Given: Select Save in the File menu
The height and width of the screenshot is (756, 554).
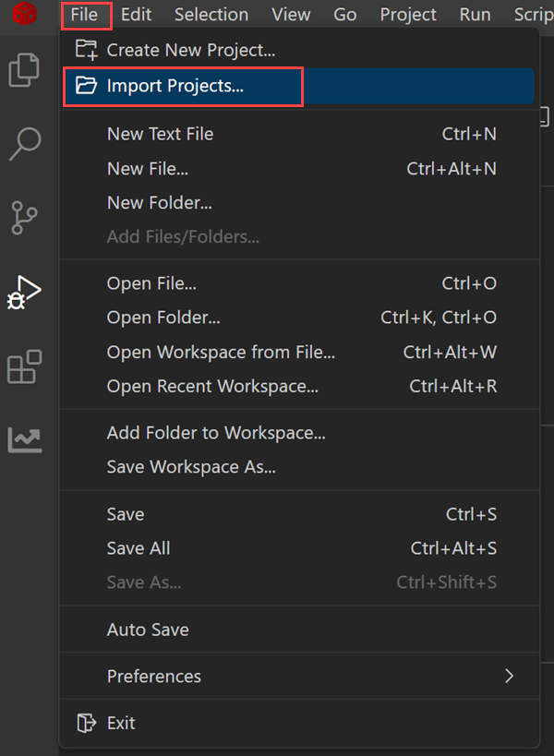Looking at the screenshot, I should (x=299, y=514).
